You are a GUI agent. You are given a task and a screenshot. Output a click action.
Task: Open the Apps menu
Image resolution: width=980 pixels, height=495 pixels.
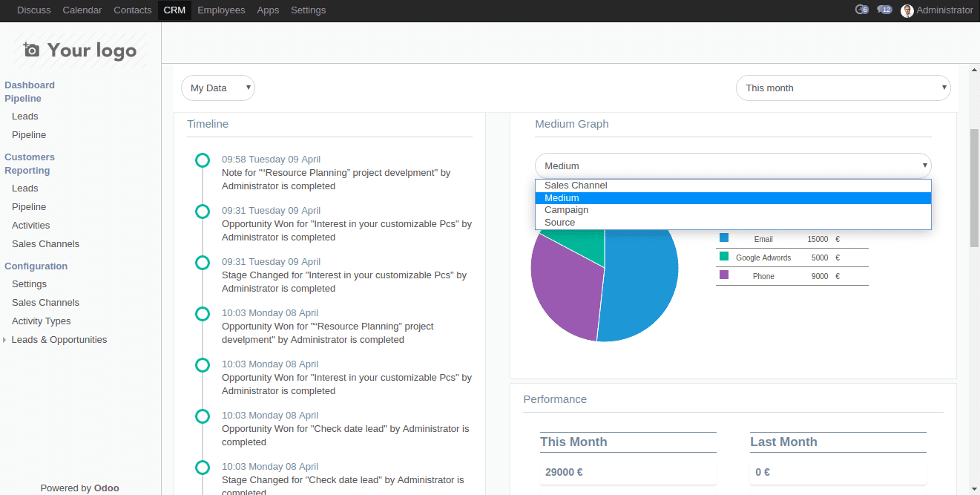tap(268, 10)
